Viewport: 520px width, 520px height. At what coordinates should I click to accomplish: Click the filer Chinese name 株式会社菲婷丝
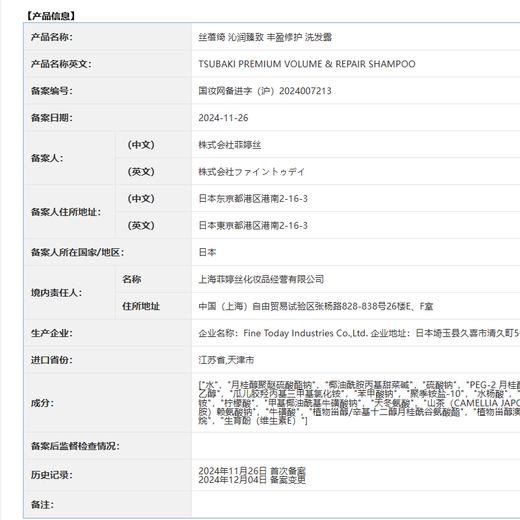[230, 145]
